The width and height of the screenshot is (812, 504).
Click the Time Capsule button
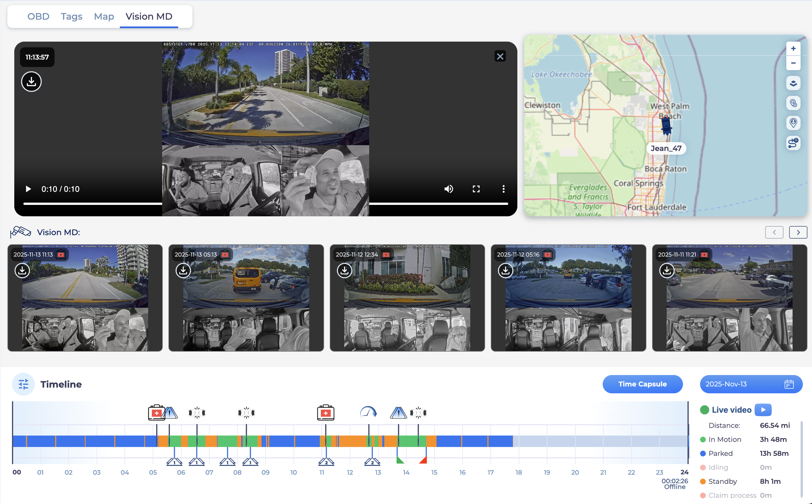point(642,384)
